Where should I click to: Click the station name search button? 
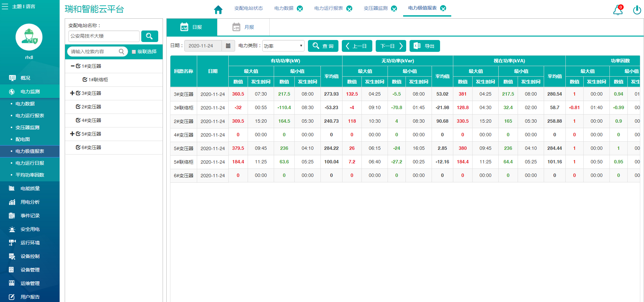pyautogui.click(x=149, y=36)
